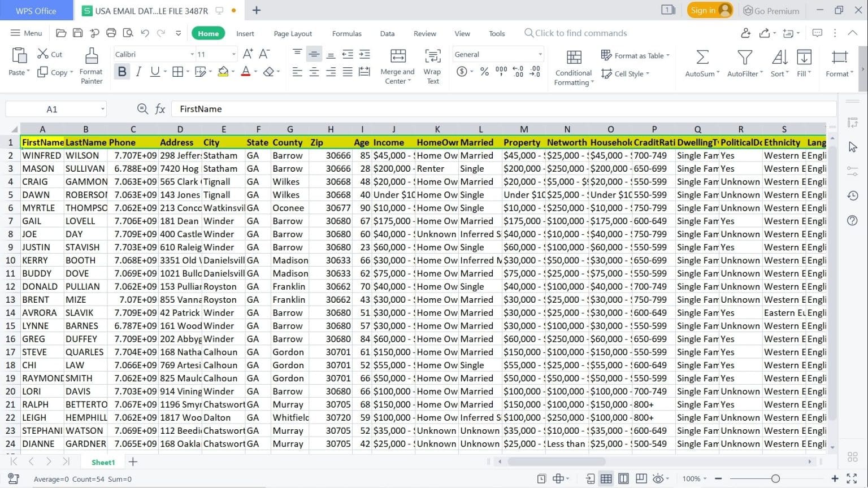Toggle reading mode eye icon

pyautogui.click(x=658, y=478)
